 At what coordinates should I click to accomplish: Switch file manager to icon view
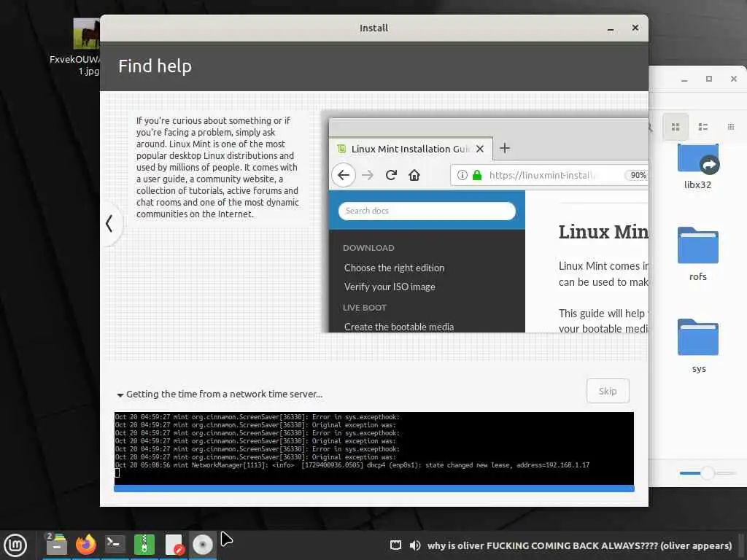pyautogui.click(x=675, y=127)
